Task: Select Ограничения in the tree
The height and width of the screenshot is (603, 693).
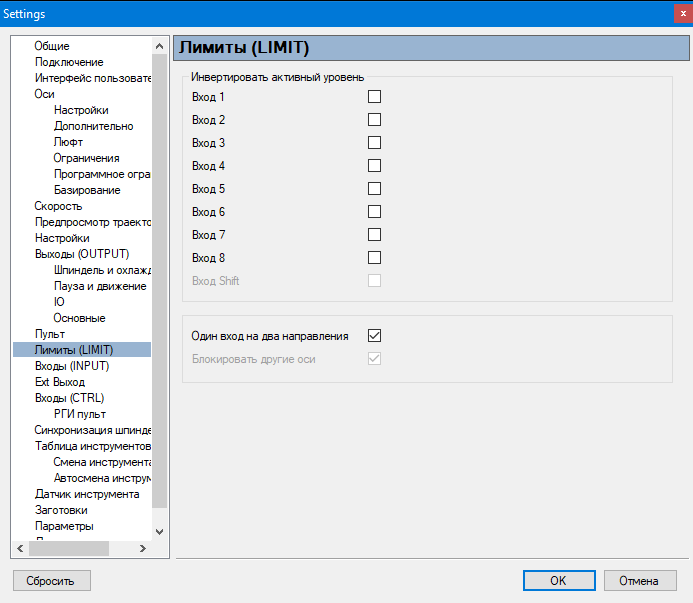Action: [86, 158]
